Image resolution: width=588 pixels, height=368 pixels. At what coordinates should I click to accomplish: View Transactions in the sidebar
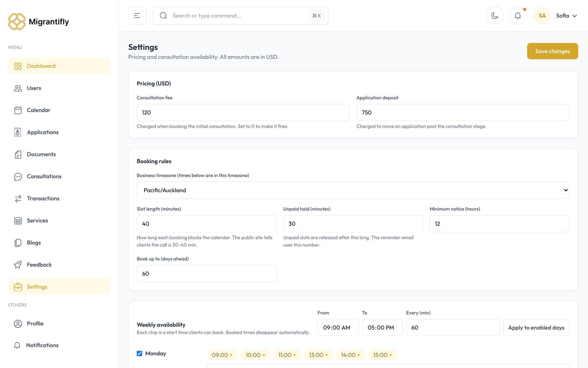click(x=59, y=198)
